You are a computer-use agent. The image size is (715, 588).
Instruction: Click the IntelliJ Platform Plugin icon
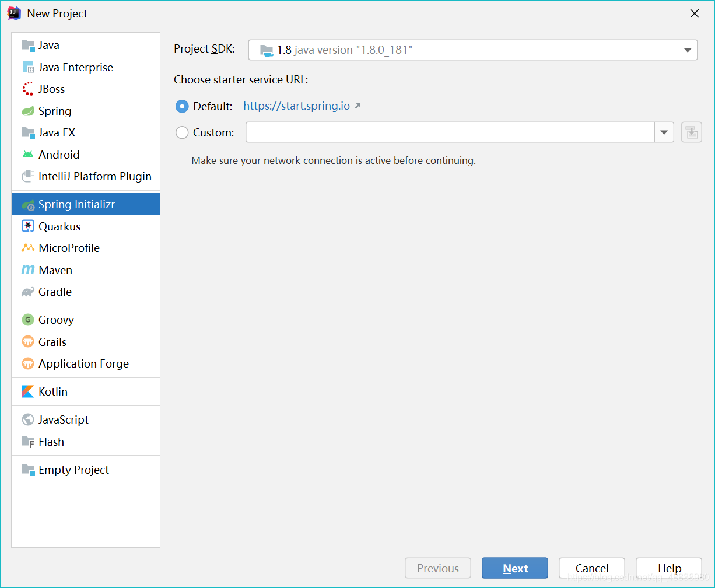click(28, 176)
